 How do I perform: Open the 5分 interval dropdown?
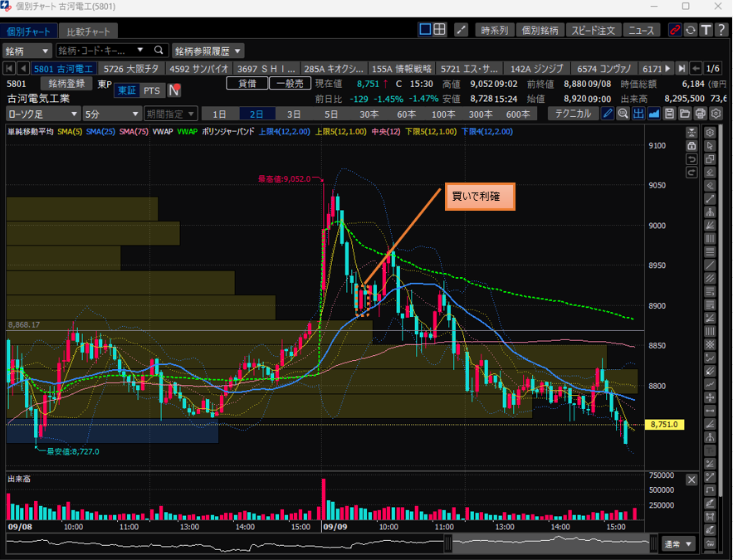click(112, 114)
